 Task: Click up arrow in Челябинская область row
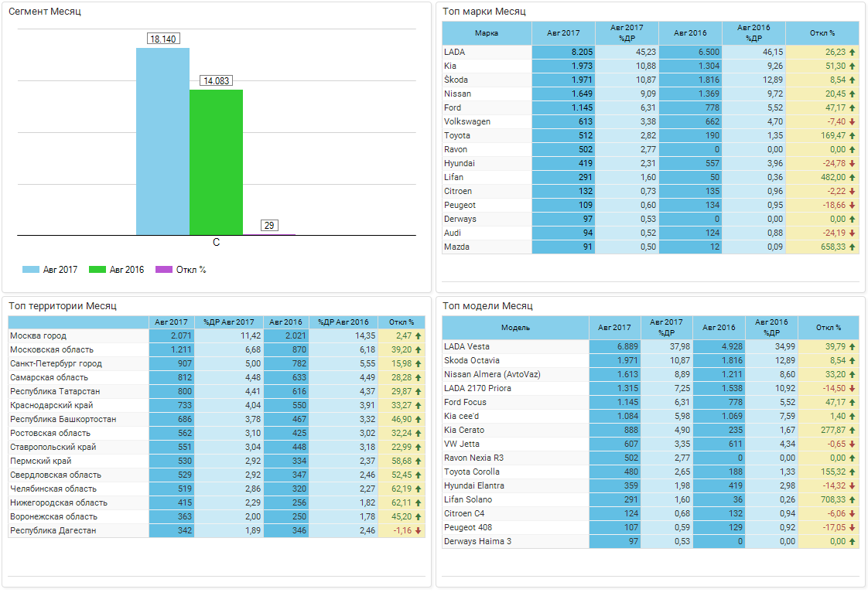[x=419, y=489]
